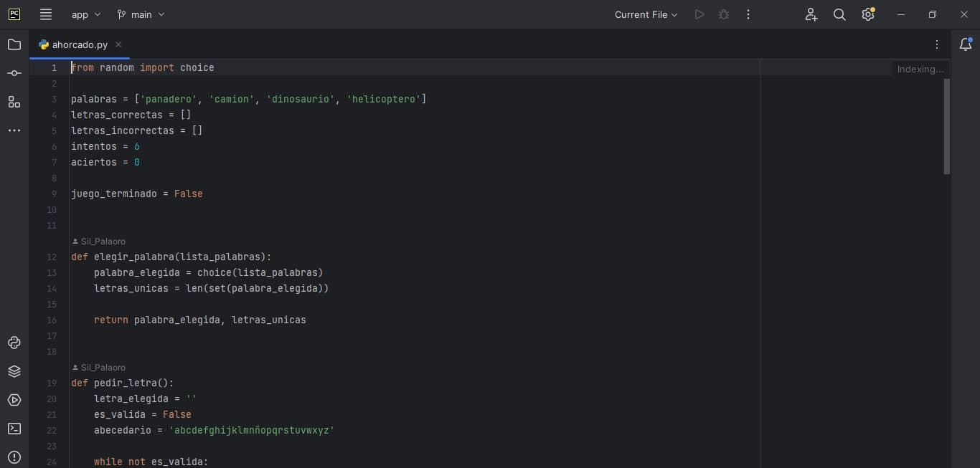The height and width of the screenshot is (468, 980).
Task: Click the abecedario alphabet string
Action: [252, 430]
